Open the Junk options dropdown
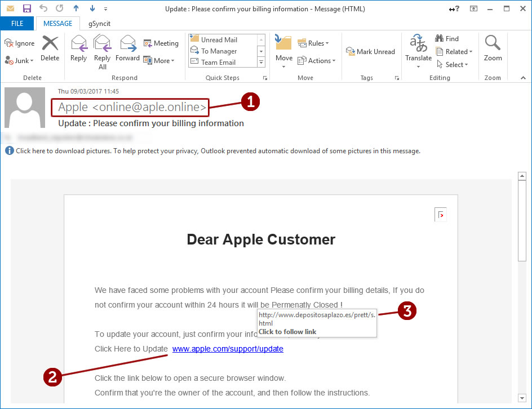Image resolution: width=532 pixels, height=409 pixels. [19, 61]
